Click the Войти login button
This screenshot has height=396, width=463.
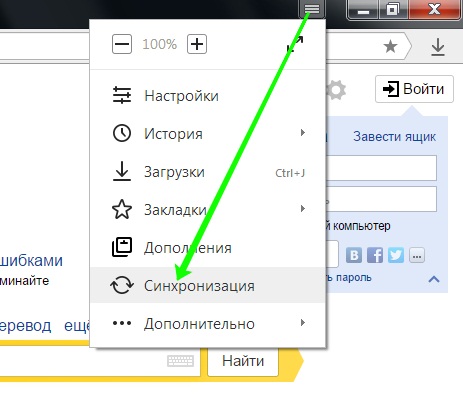click(414, 89)
